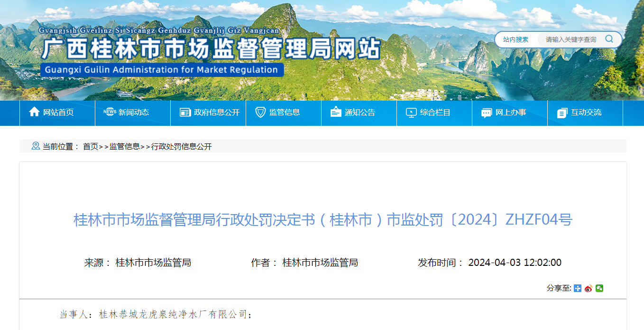The width and height of the screenshot is (644, 330).
Task: Open the 网站首页 menu item
Action: (x=57, y=113)
